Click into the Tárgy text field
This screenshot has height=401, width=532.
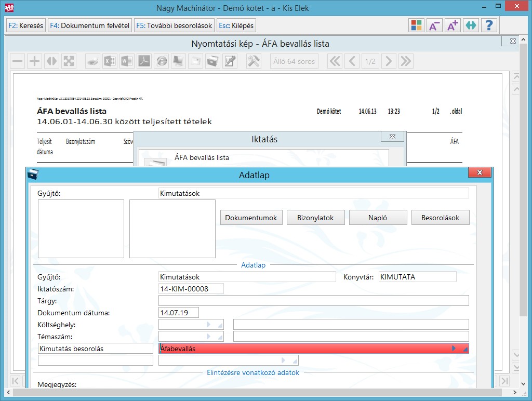313,301
